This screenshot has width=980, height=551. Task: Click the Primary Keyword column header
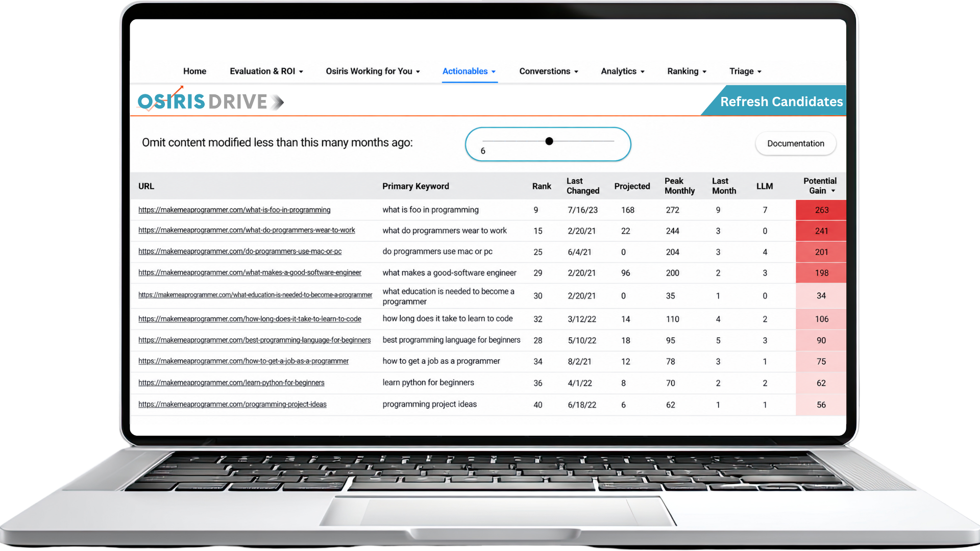(415, 186)
